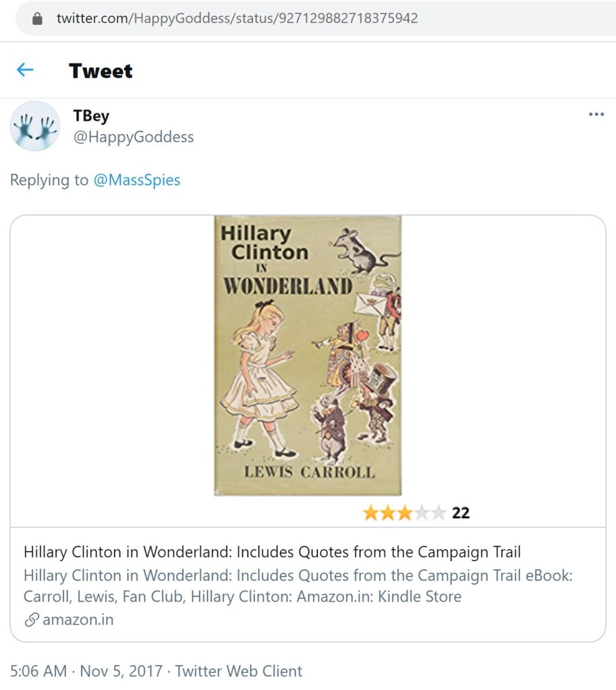The image size is (616, 690).
Task: Click the back arrow beside Tweet
Action: pos(25,69)
